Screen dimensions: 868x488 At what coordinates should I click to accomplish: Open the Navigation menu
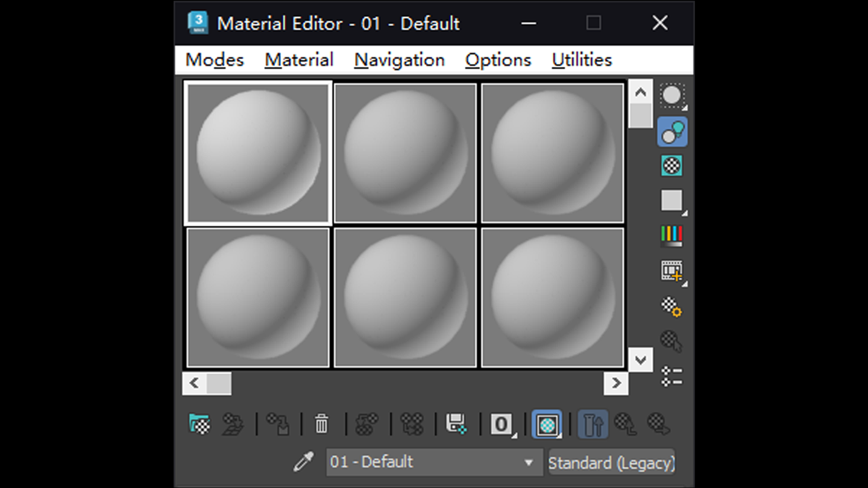[x=400, y=60]
